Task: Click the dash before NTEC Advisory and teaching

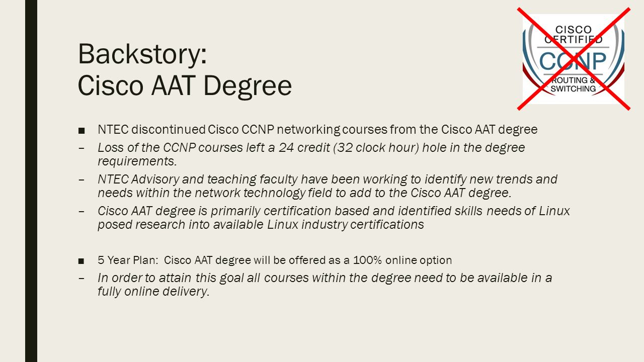Action: [x=82, y=179]
